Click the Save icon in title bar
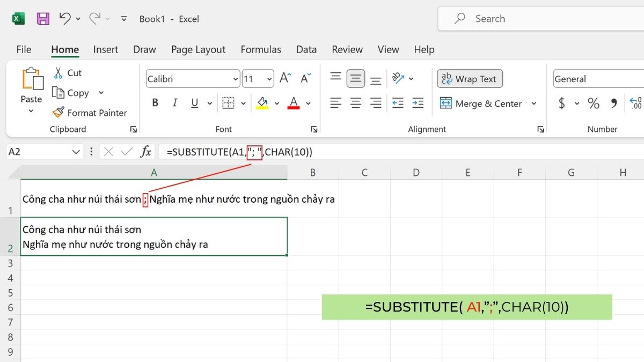 [x=43, y=19]
